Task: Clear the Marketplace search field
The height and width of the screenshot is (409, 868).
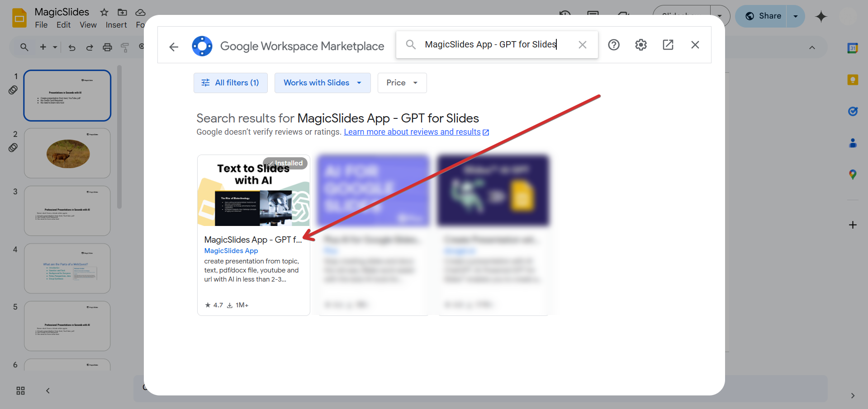Action: click(583, 45)
